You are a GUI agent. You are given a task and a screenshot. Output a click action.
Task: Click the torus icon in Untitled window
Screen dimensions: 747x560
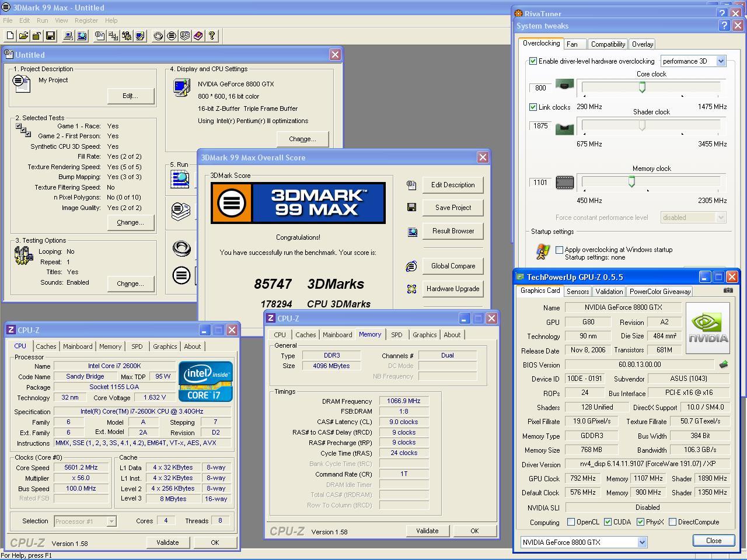click(181, 249)
